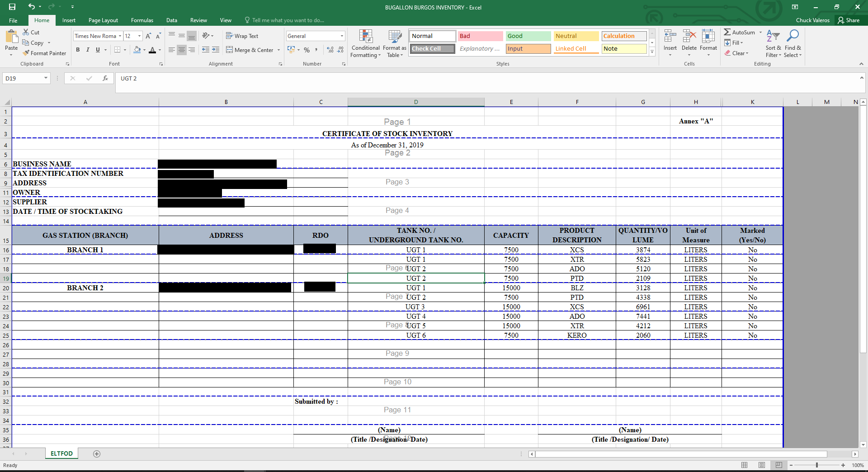Viewport: 868px width, 472px height.
Task: Toggle Merge & Center
Action: [x=250, y=50]
